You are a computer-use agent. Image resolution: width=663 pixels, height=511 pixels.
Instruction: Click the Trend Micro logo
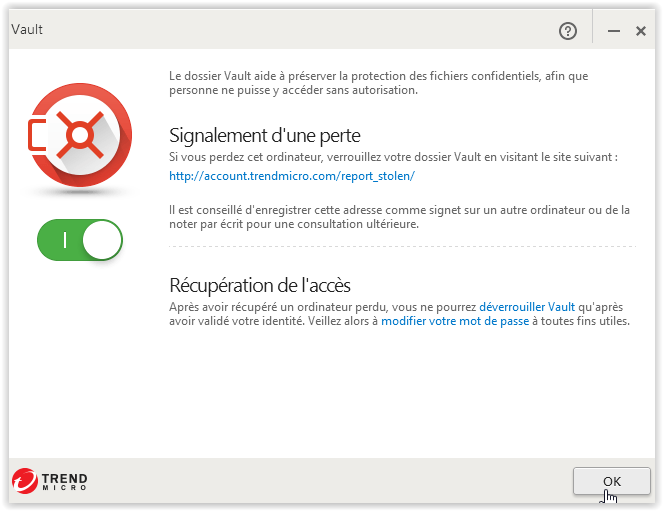pyautogui.click(x=49, y=481)
